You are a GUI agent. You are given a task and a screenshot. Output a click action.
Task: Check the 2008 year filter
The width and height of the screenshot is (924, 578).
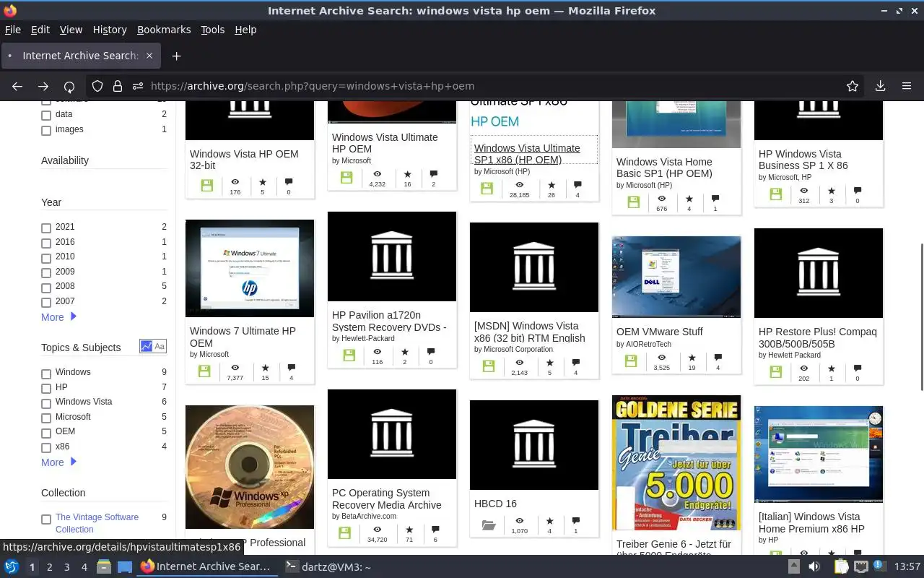[46, 288]
